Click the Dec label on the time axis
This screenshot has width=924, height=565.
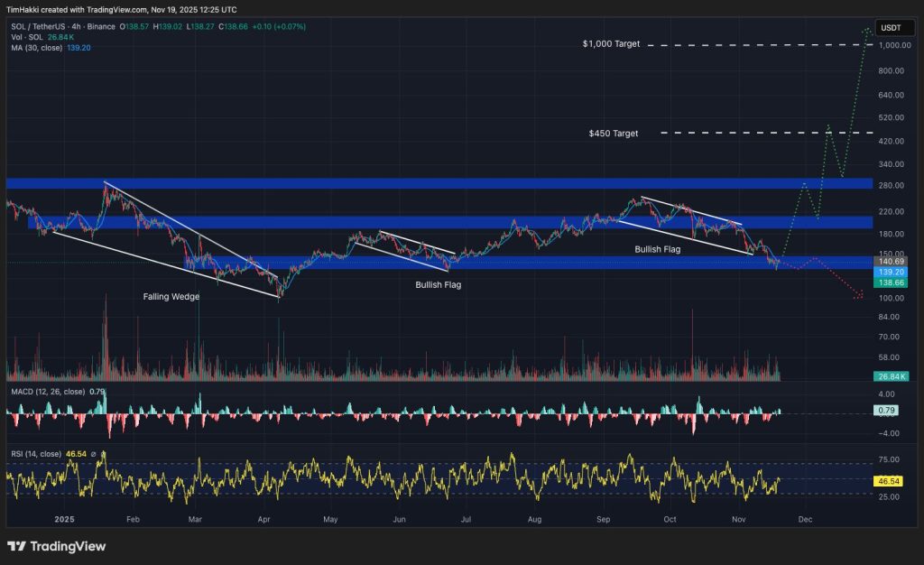pyautogui.click(x=805, y=520)
